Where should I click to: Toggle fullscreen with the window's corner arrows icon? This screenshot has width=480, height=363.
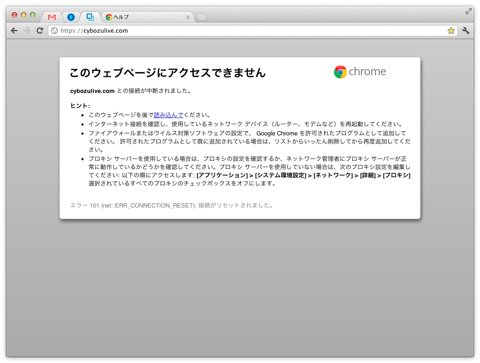tap(468, 12)
